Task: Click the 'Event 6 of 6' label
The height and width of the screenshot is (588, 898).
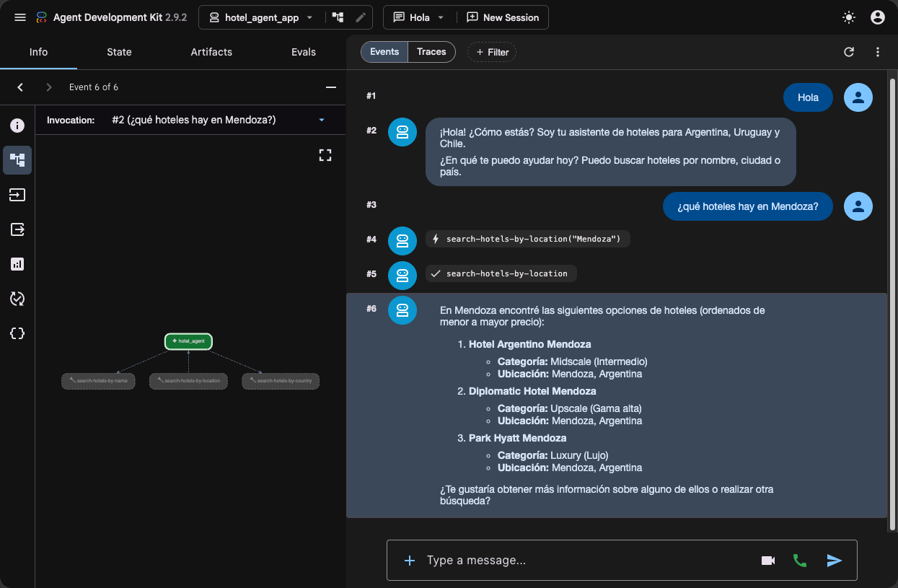Action: [94, 87]
